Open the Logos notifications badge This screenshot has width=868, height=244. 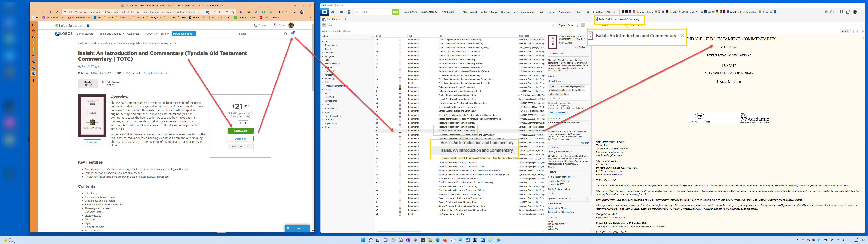click(x=826, y=12)
